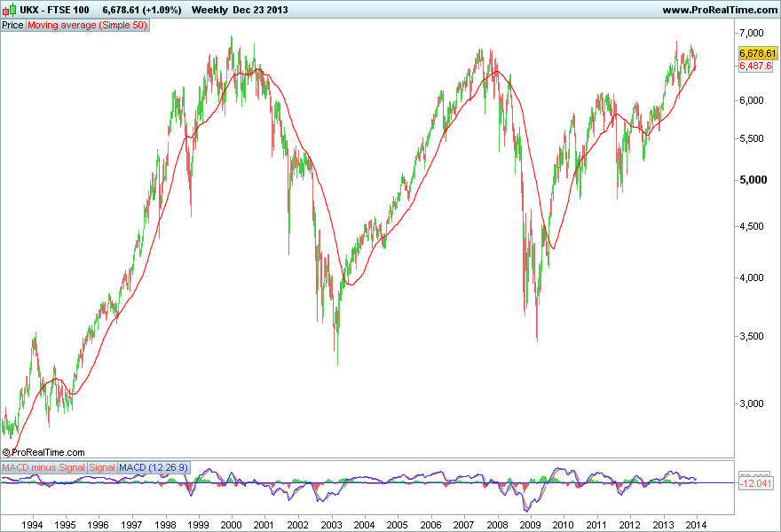This screenshot has width=781, height=532.
Task: Click the 6,000 price axis label
Action: [752, 100]
